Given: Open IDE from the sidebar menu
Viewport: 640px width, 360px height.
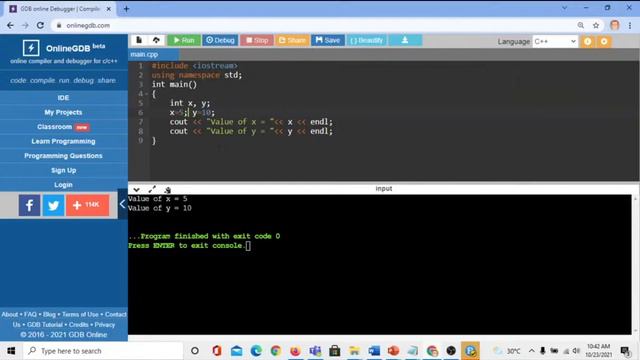Looking at the screenshot, I should tap(63, 98).
